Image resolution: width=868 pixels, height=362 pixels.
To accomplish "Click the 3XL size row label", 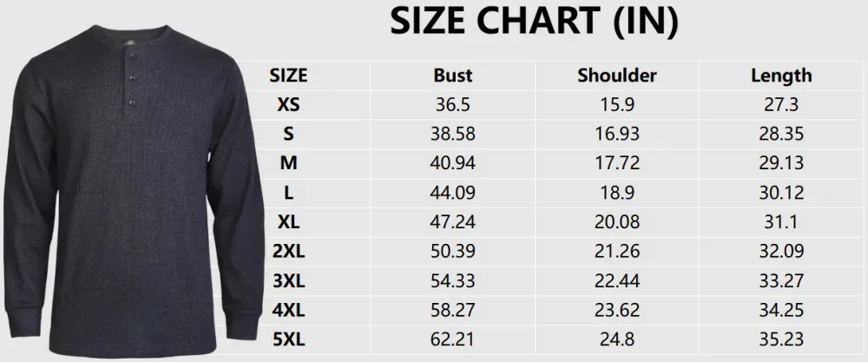I will 288,280.
